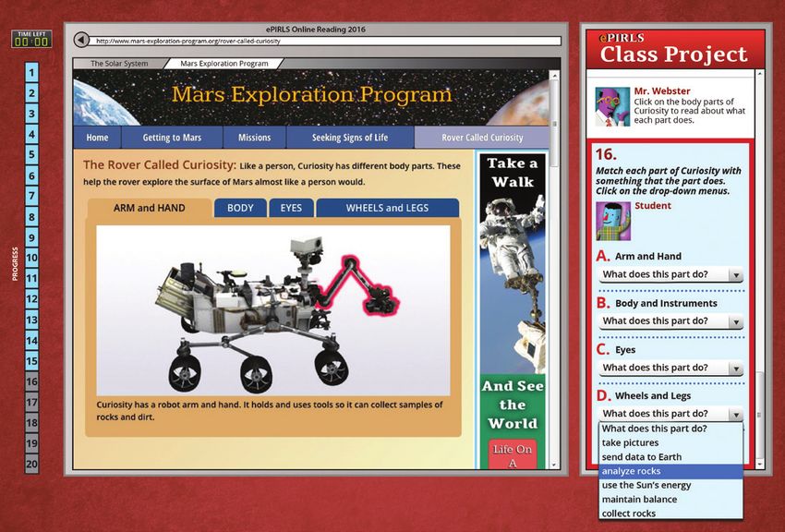Choose 'send data to Earth' option
Screen dimensions: 785x532
click(670, 457)
